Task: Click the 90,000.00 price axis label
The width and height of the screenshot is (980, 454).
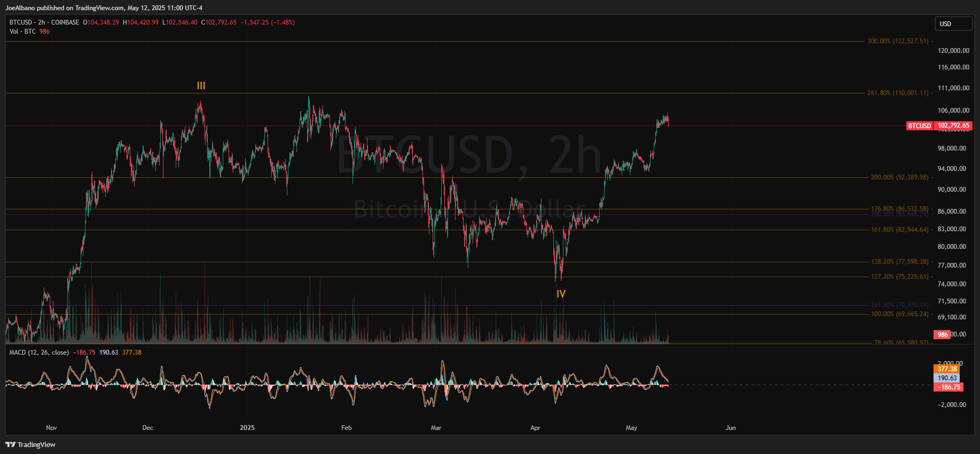Action: (952, 190)
